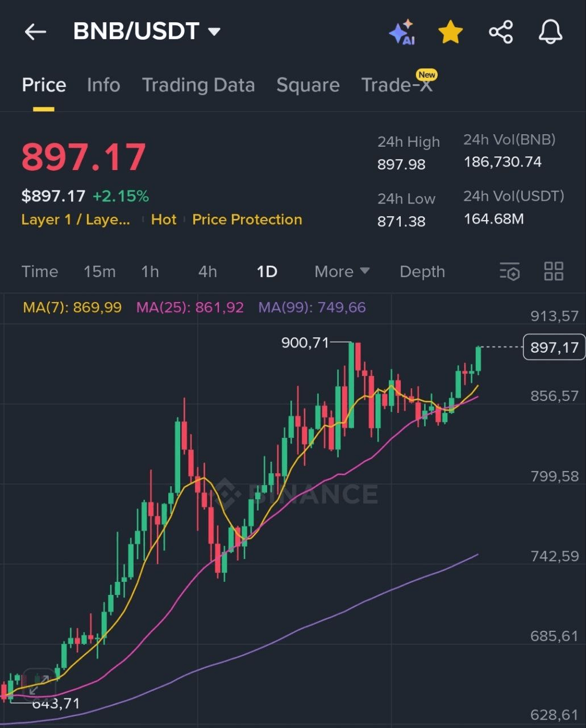Tap the 643,71 low marker on chart
This screenshot has width=586, height=728.
point(56,704)
